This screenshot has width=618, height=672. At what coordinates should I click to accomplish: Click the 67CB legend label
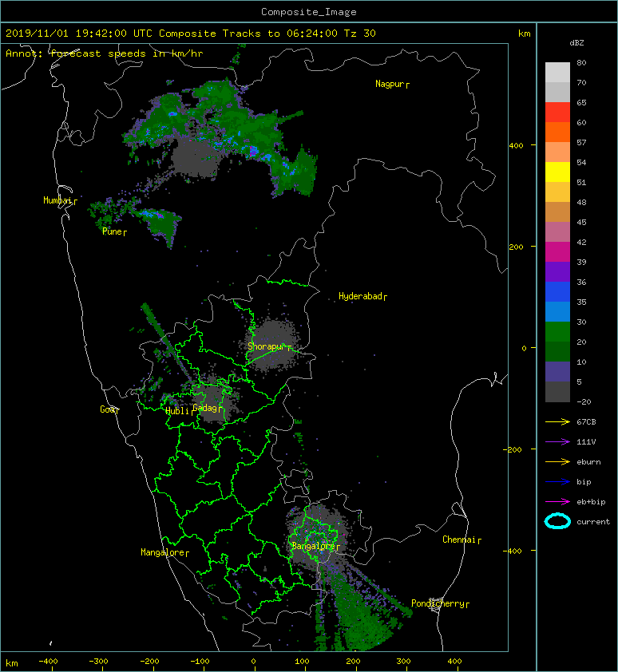tap(586, 422)
